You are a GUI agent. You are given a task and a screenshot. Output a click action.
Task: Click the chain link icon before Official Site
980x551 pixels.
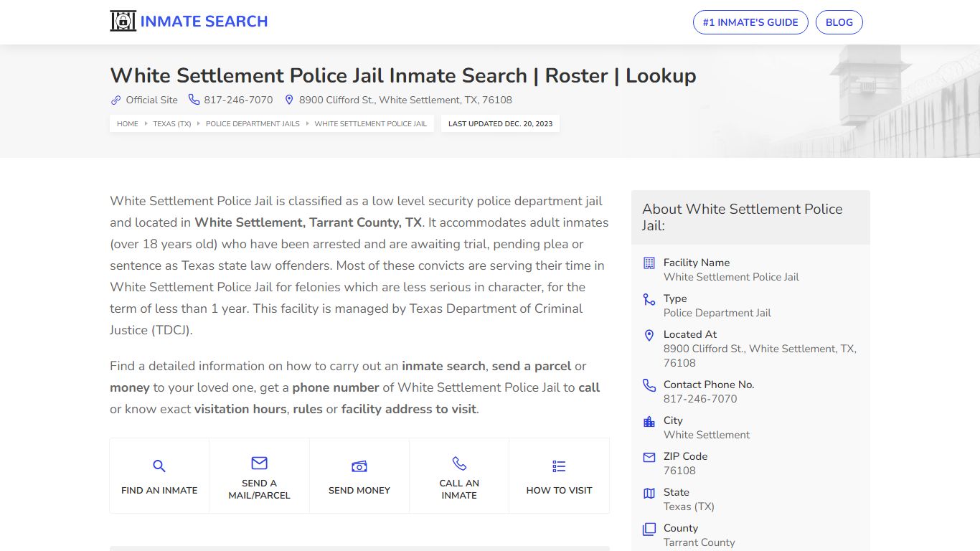coord(116,100)
